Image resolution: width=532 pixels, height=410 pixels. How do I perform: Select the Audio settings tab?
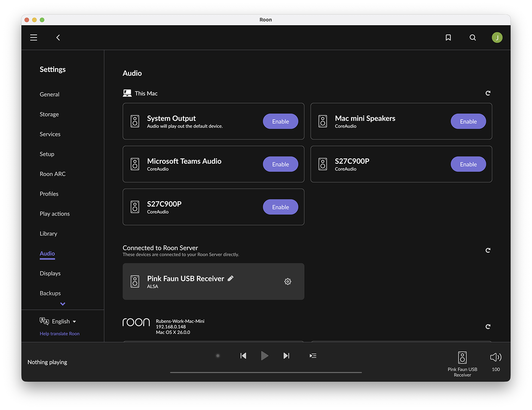(x=47, y=254)
